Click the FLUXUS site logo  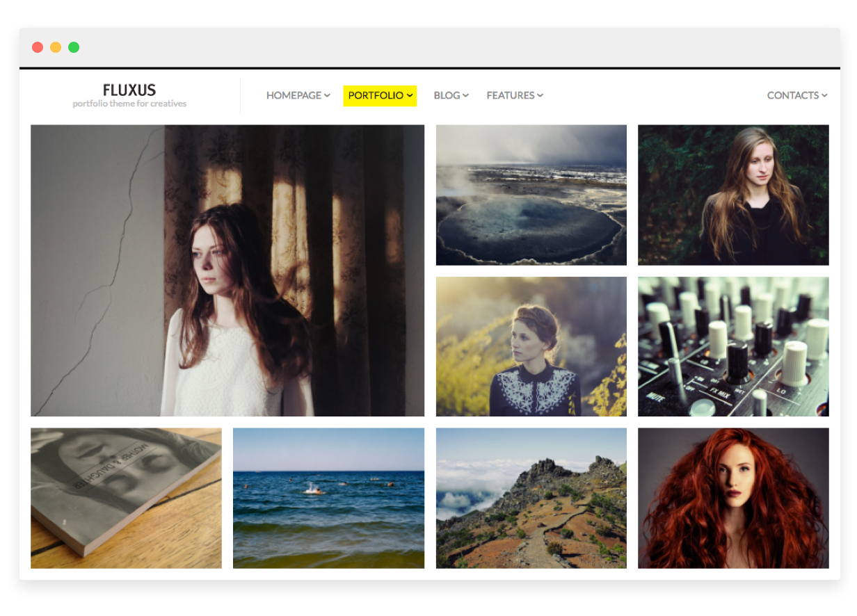click(x=129, y=90)
